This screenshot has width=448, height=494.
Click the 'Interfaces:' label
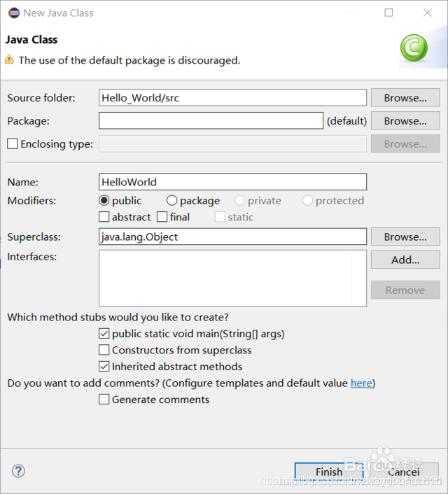click(32, 257)
